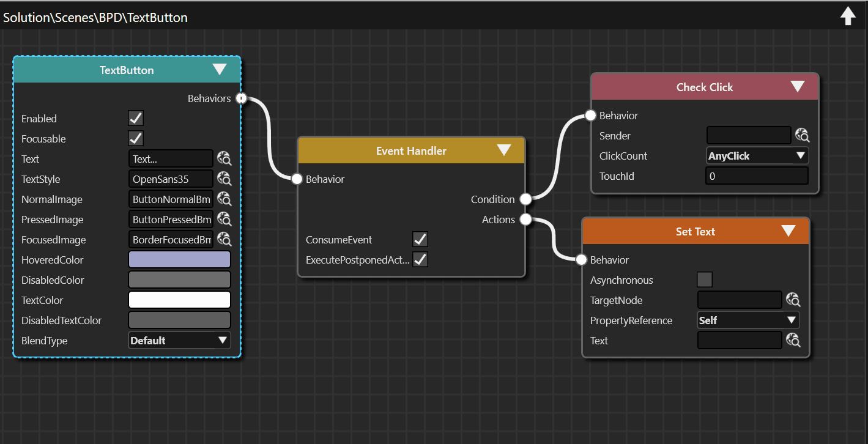Pick a HoveredColor swatch value

179,260
